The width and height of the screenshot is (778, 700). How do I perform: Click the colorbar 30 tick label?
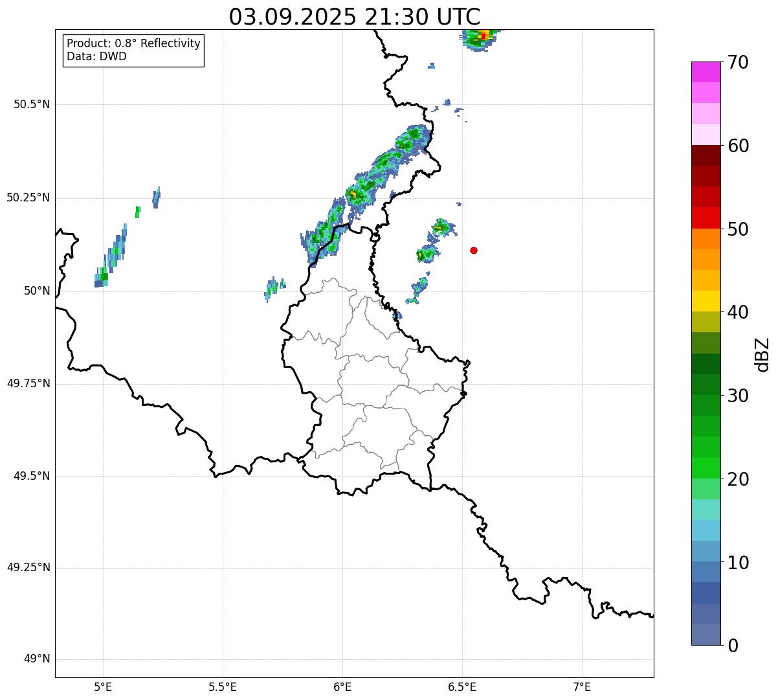coord(738,396)
